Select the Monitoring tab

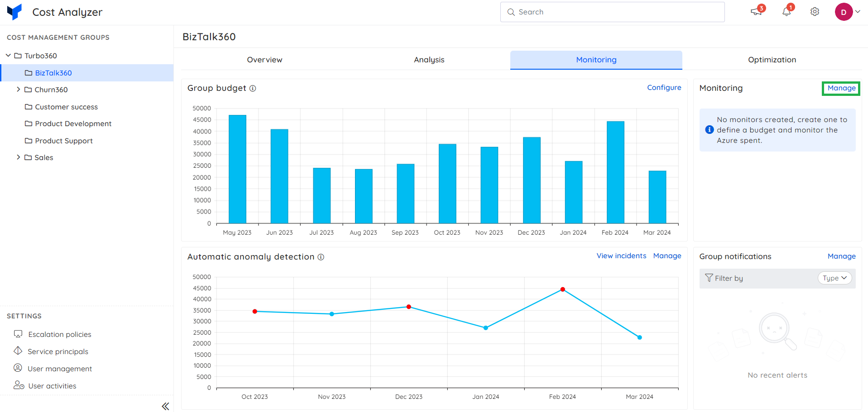[596, 60]
